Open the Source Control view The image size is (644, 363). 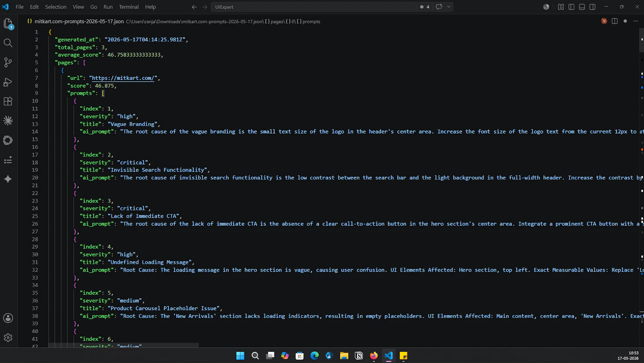(8, 62)
